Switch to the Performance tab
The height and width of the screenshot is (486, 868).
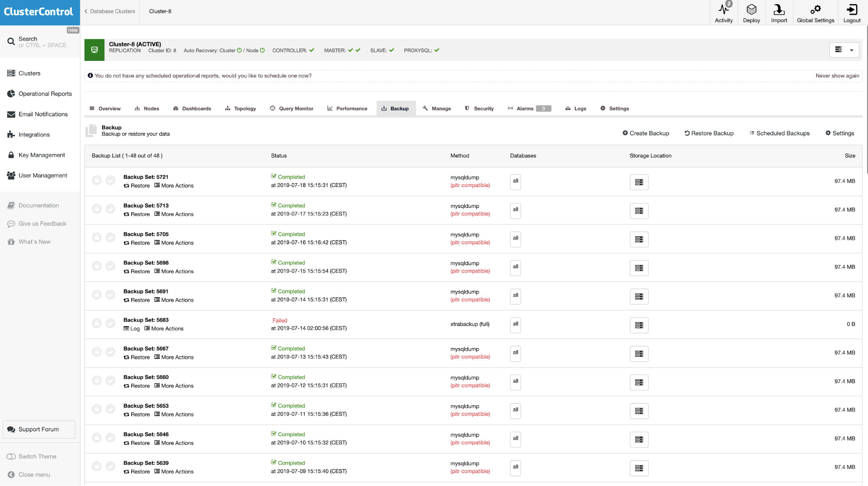pos(347,108)
